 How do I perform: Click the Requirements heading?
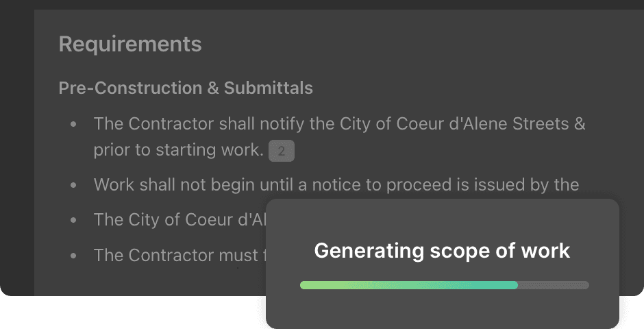[130, 45]
